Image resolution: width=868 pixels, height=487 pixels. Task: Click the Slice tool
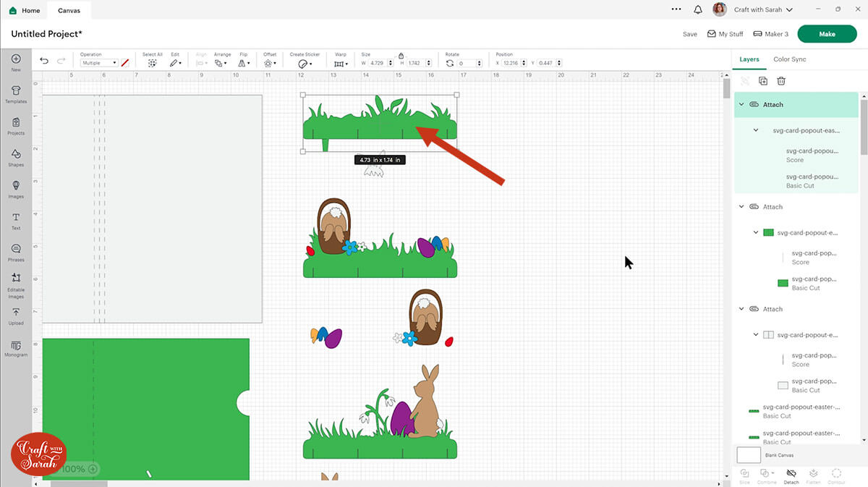point(744,475)
